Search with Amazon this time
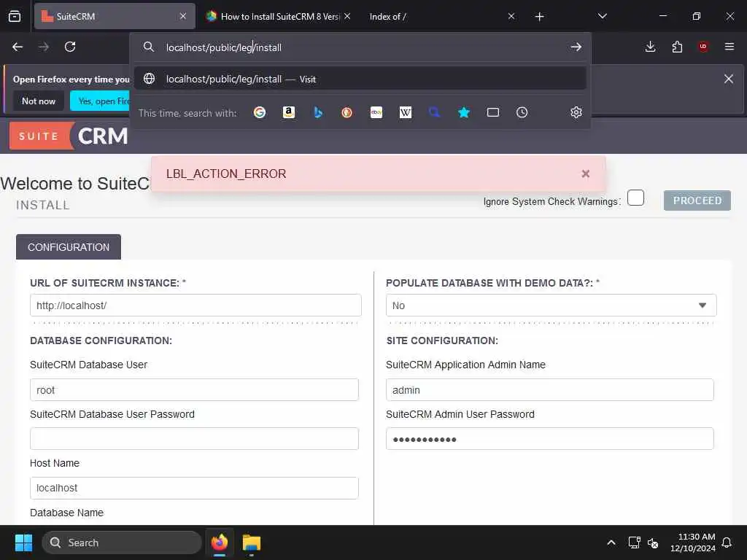747x560 pixels. [289, 112]
